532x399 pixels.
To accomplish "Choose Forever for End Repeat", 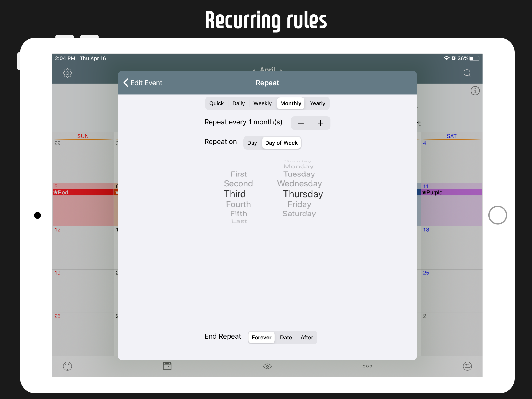I will [262, 337].
